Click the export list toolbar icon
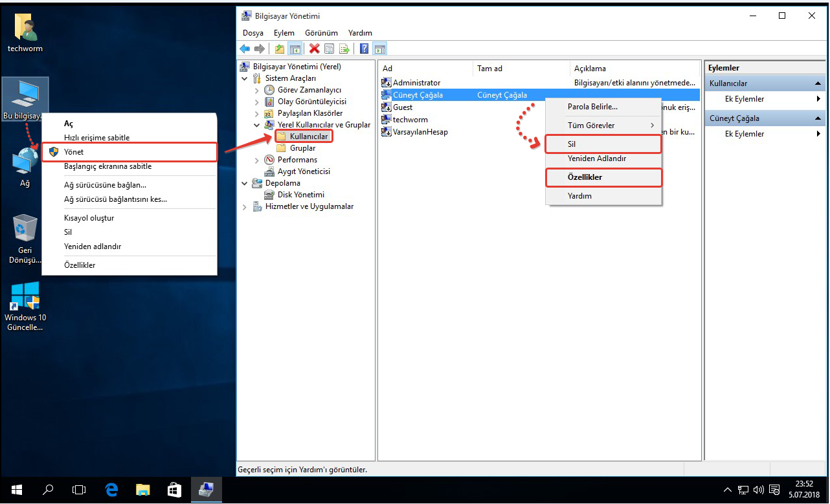Screen dimensions: 830x504 pyautogui.click(x=344, y=49)
